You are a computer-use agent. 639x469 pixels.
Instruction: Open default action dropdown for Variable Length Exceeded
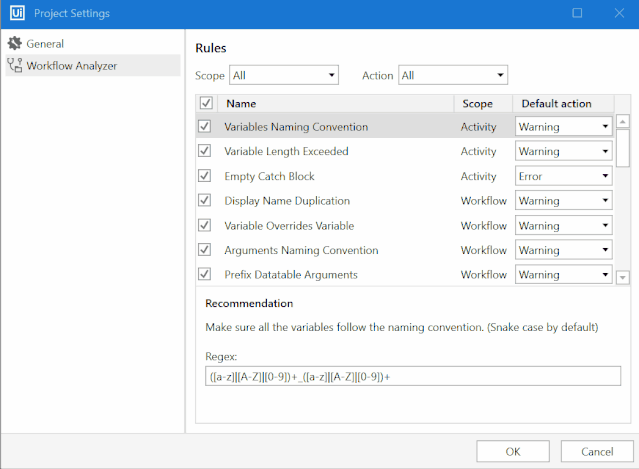[x=564, y=151]
